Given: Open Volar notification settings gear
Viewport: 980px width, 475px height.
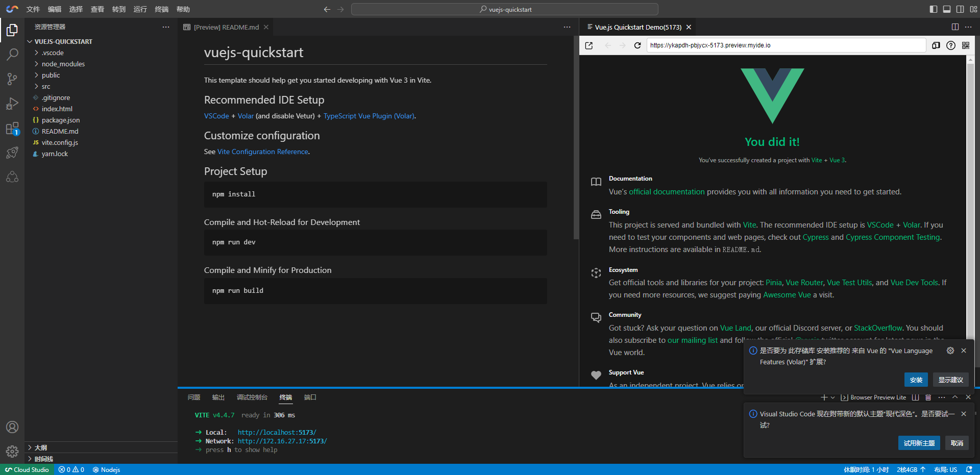Looking at the screenshot, I should pos(950,351).
